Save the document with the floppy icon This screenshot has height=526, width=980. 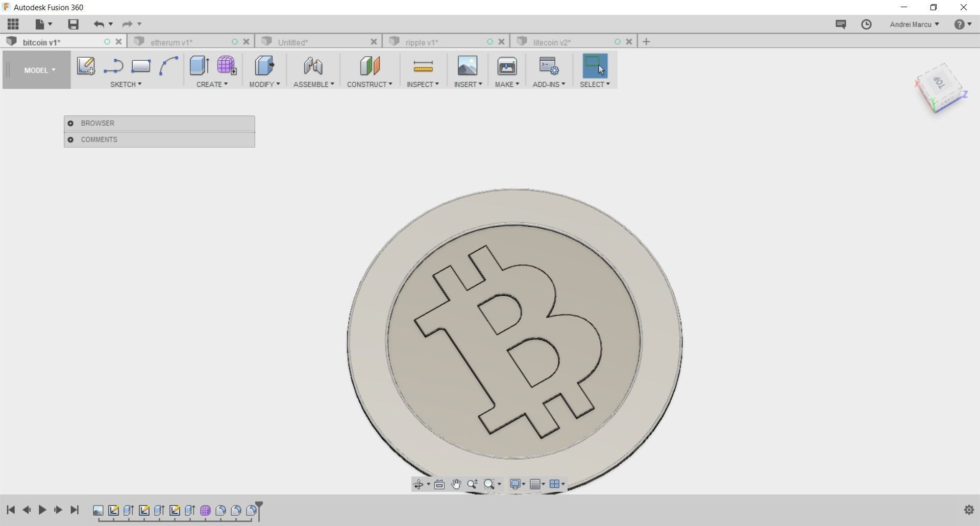click(x=73, y=24)
